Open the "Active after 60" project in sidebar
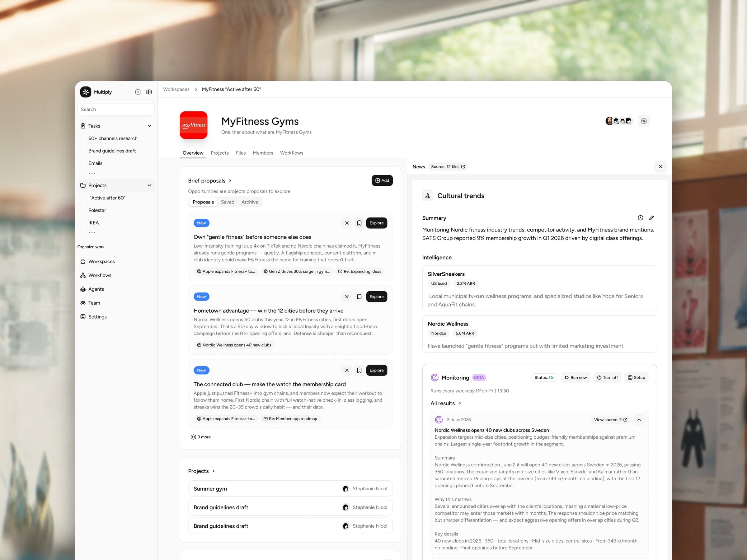Image resolution: width=747 pixels, height=560 pixels. (107, 198)
